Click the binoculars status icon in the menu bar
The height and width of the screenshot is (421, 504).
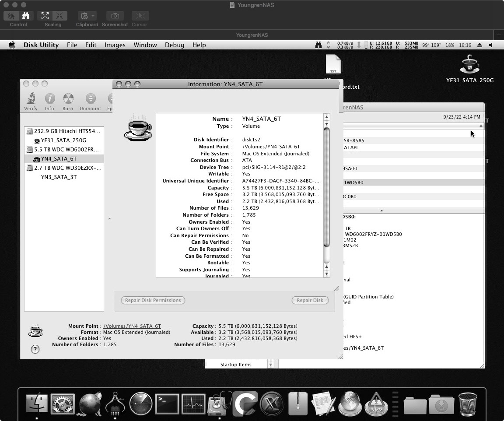coord(318,45)
